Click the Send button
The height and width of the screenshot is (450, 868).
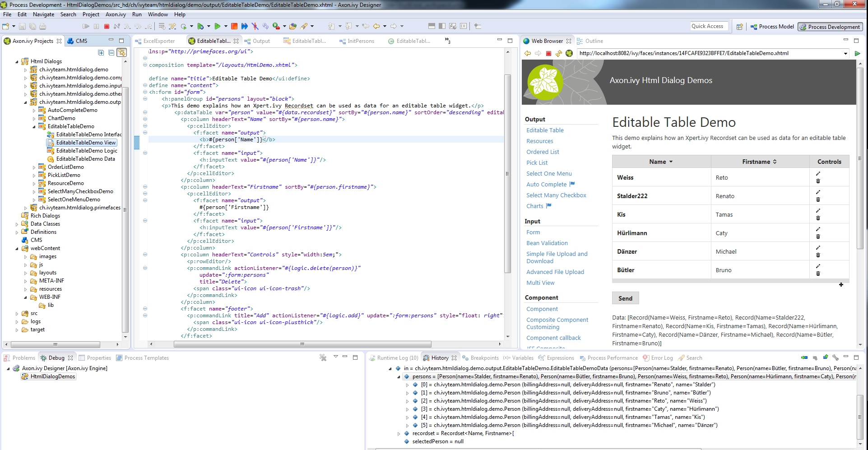[x=625, y=298]
